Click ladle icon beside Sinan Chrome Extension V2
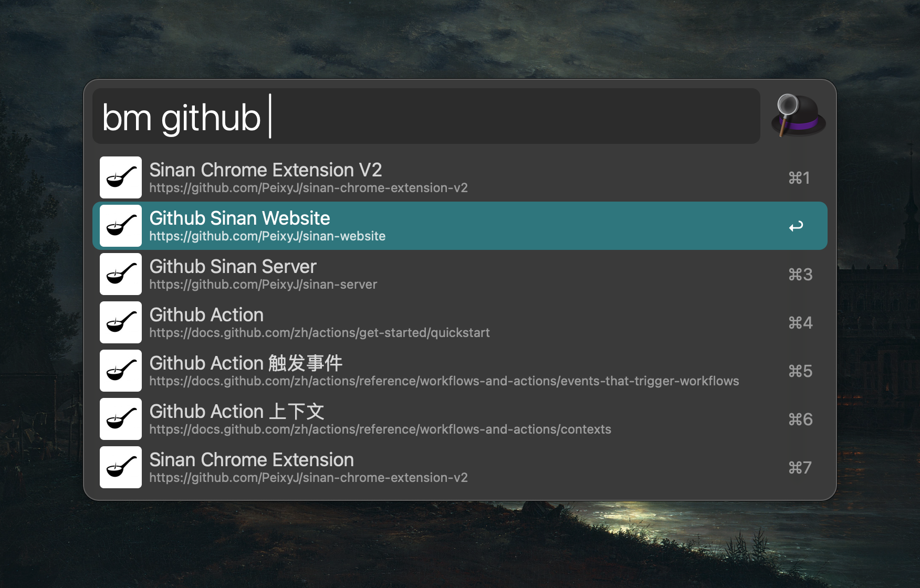Viewport: 920px width, 588px height. pos(121,177)
